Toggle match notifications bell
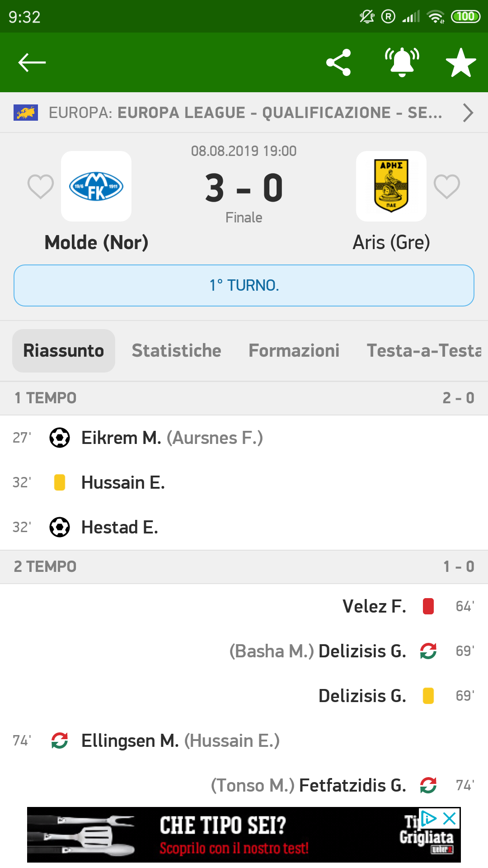 402,62
